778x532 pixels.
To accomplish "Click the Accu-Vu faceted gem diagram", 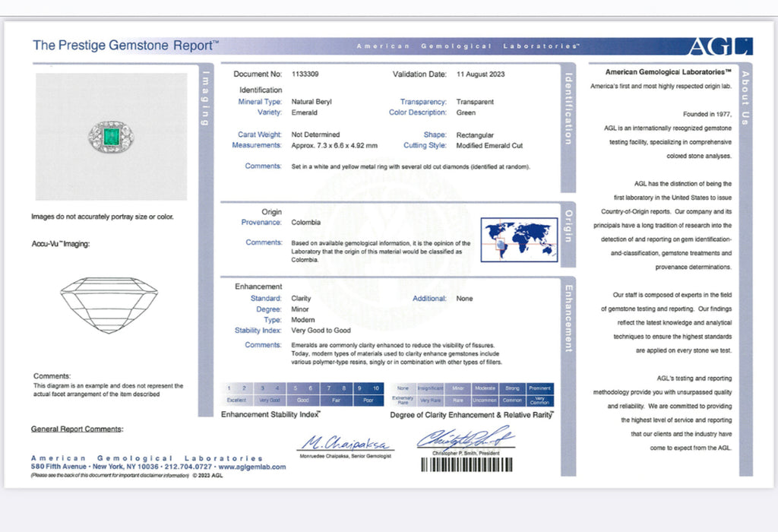I will coord(109,305).
